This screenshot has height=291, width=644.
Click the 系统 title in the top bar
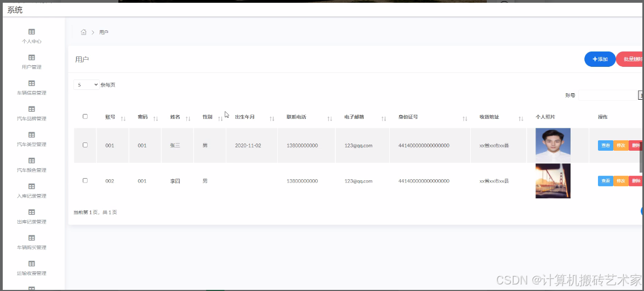point(15,10)
